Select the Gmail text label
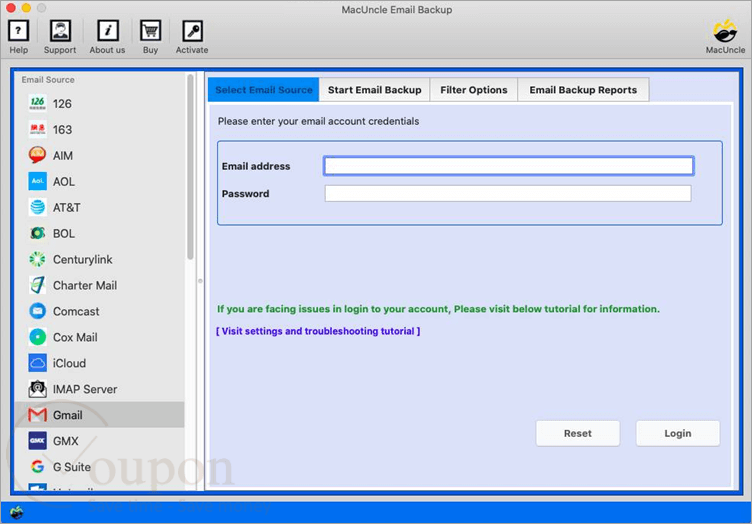This screenshot has width=752, height=524. coord(68,415)
